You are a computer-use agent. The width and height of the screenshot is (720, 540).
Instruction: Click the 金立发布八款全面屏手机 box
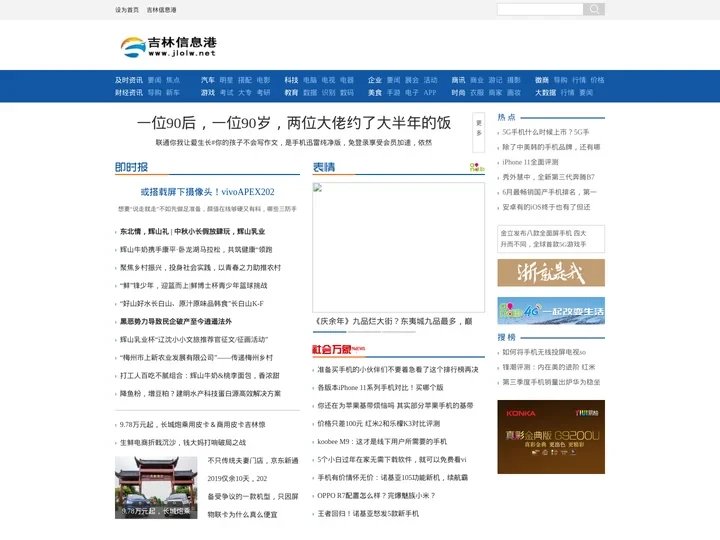pos(551,239)
